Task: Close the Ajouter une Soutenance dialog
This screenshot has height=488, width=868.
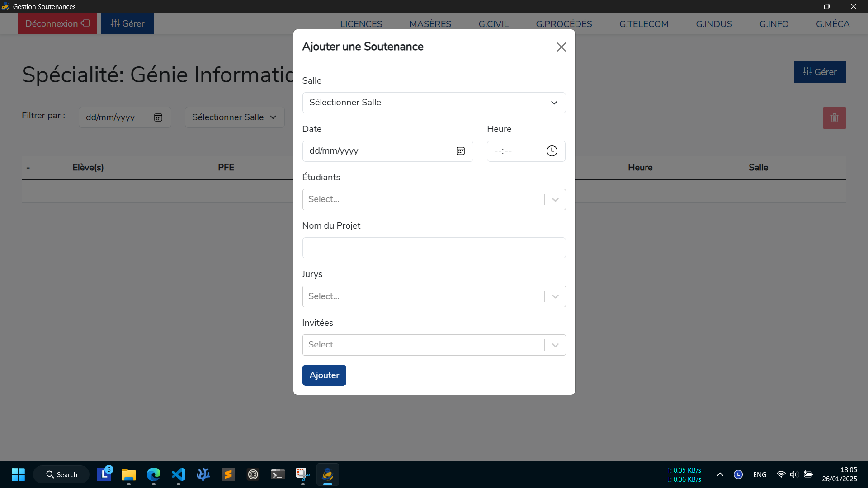Action: [561, 47]
